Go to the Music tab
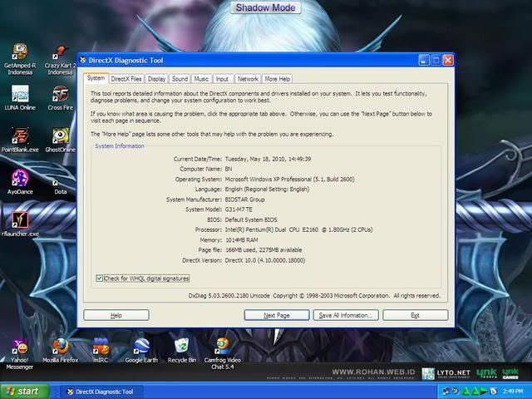Image resolution: width=532 pixels, height=399 pixels. tap(201, 79)
